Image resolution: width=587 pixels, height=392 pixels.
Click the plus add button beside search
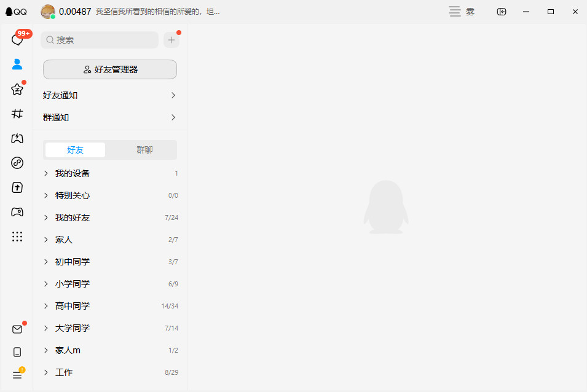[x=171, y=40]
